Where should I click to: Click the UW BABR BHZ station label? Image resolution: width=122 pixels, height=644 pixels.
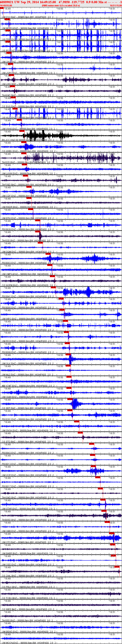click(x=28, y=553)
